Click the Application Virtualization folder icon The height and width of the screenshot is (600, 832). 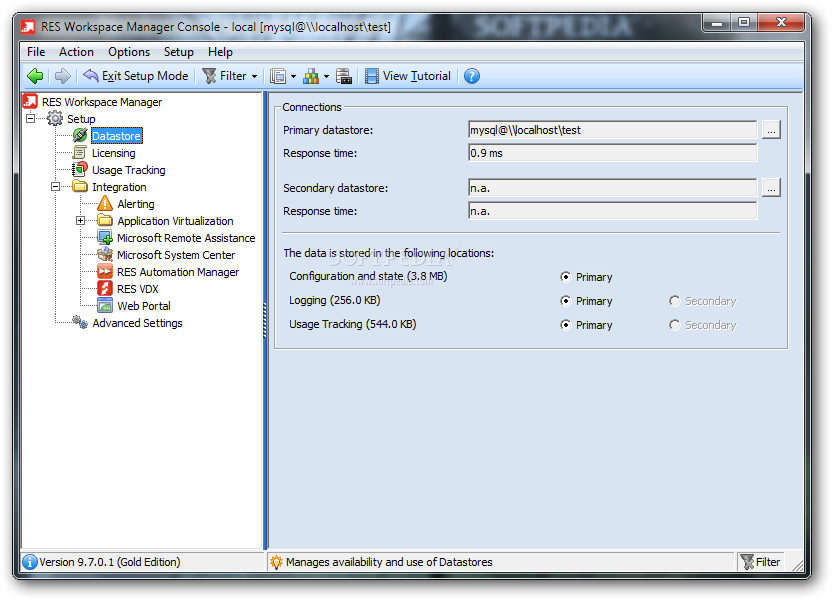105,220
